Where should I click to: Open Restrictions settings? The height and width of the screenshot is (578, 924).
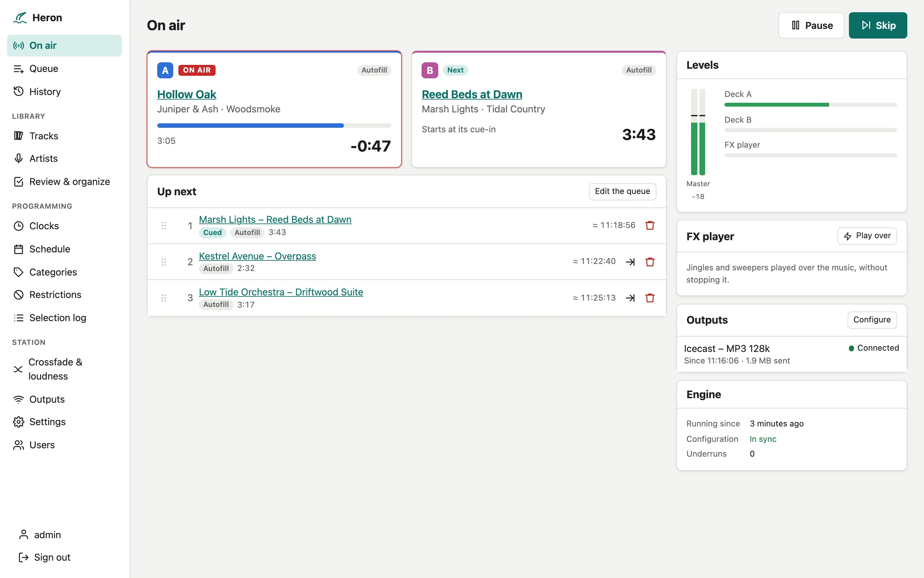[64, 295]
